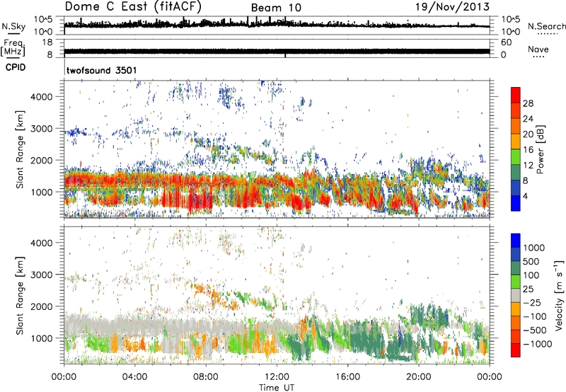
Task: Click the "08:00" time tick label
Action: tap(205, 377)
